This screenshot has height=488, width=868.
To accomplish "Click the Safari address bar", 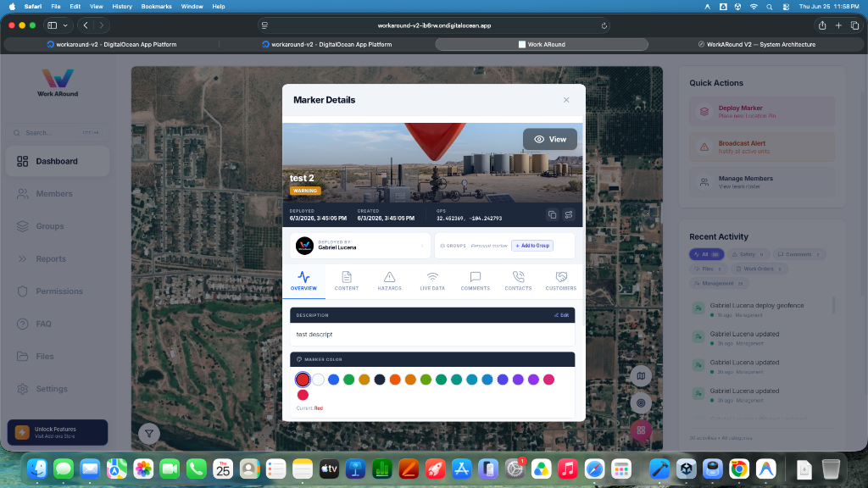I will point(434,25).
